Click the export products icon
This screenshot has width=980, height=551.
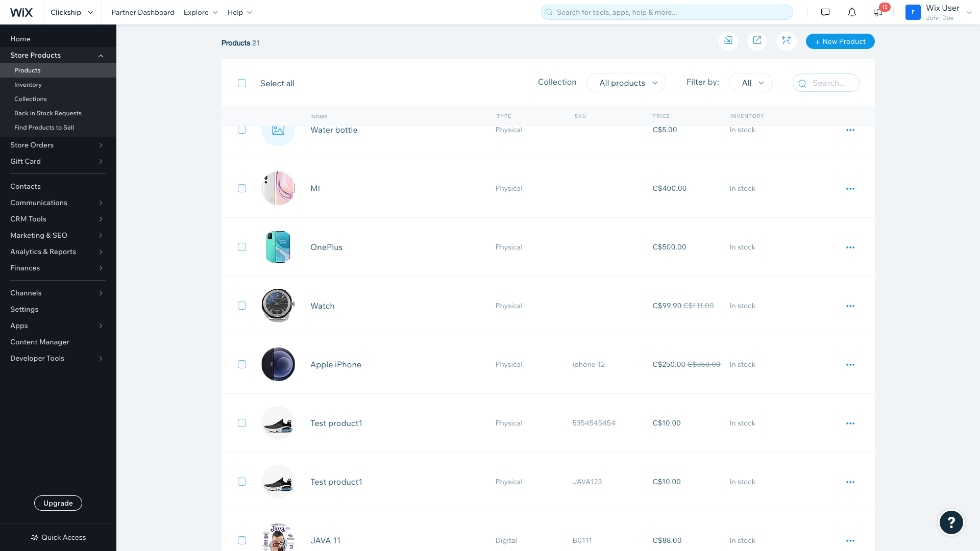pos(757,41)
